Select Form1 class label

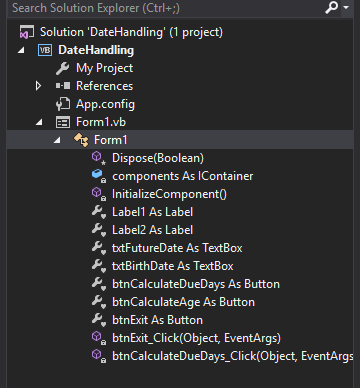[110, 140]
